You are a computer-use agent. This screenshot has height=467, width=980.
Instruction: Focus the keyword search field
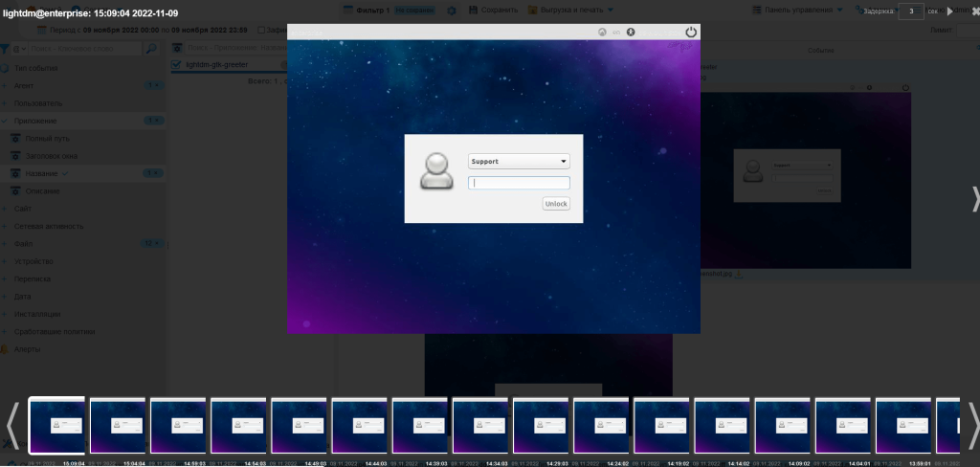pyautogui.click(x=85, y=48)
